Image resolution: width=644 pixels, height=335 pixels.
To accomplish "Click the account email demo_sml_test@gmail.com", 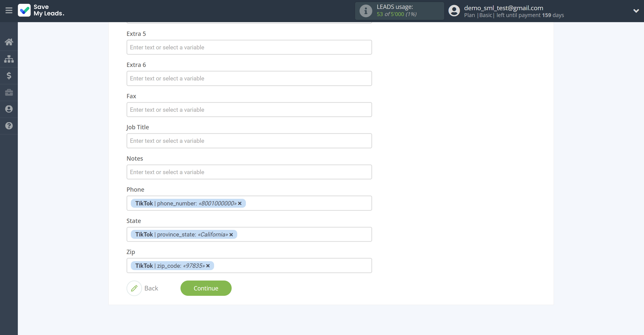I will (503, 8).
